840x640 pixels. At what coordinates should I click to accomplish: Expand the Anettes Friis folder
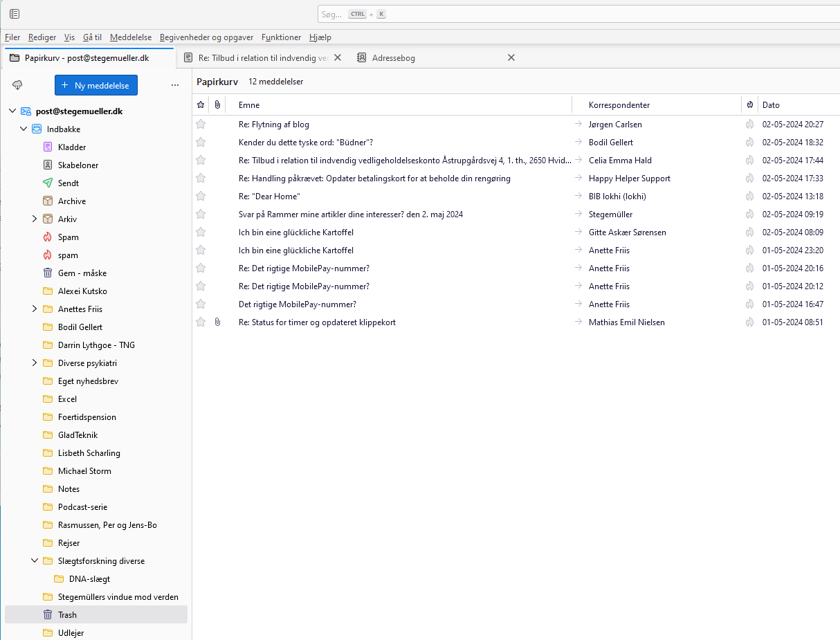(35, 309)
